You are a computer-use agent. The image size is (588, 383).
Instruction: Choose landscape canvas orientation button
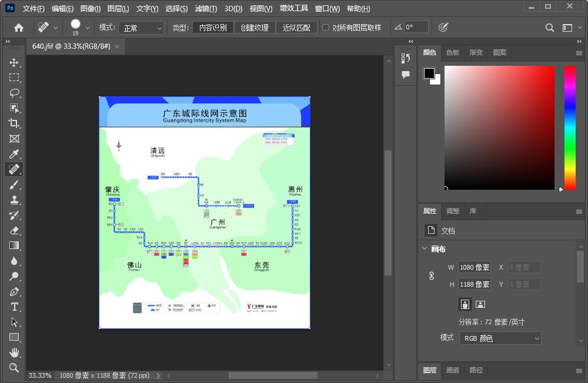[480, 304]
